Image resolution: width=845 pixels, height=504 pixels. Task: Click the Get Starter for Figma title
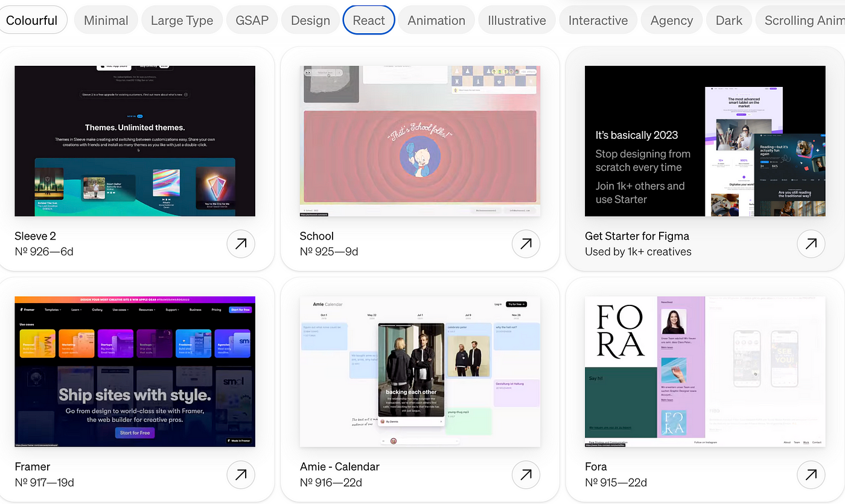(637, 236)
